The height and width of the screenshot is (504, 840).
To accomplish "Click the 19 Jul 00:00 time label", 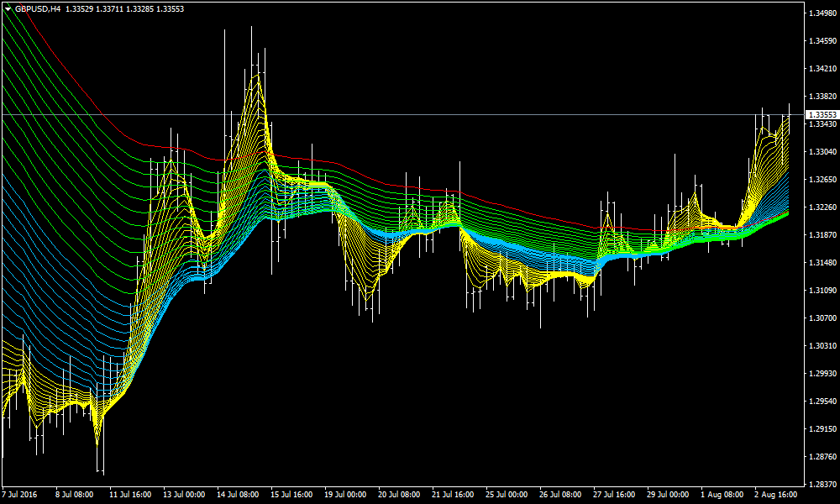I will click(345, 495).
